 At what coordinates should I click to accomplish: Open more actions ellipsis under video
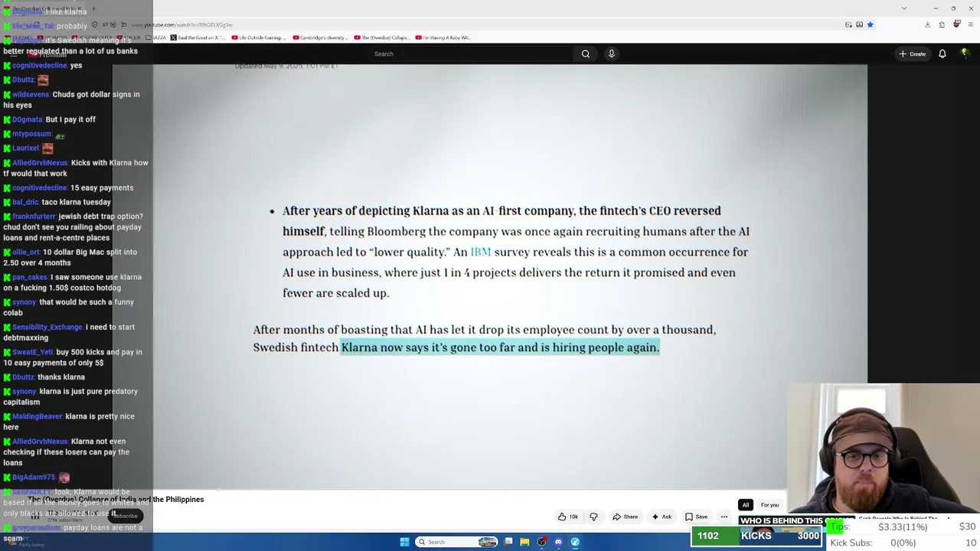click(724, 517)
